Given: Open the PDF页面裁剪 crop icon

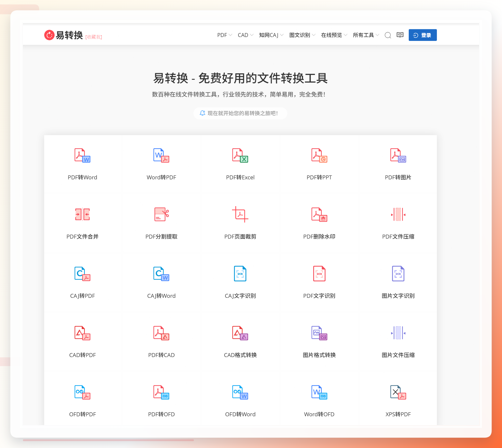Looking at the screenshot, I should 240,214.
